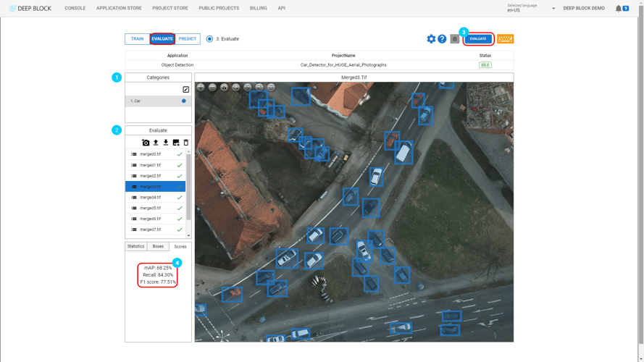Click the upload arrow icon in Evaluate panel

[156, 143]
